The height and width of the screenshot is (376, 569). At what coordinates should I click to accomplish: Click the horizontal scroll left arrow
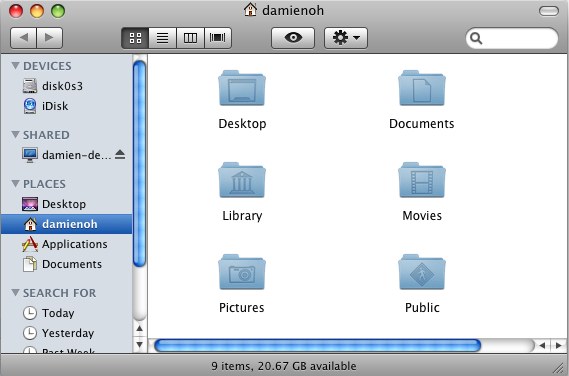click(x=542, y=346)
